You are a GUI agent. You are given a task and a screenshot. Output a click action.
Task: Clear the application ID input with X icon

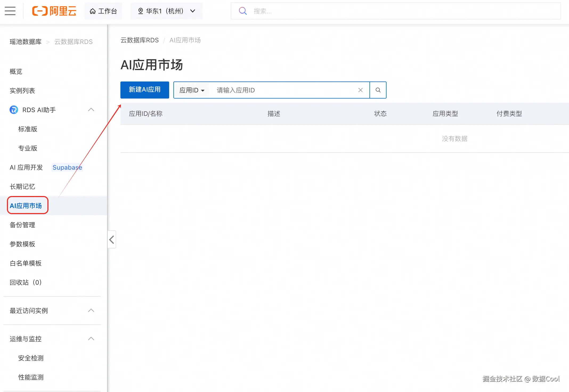(x=360, y=90)
